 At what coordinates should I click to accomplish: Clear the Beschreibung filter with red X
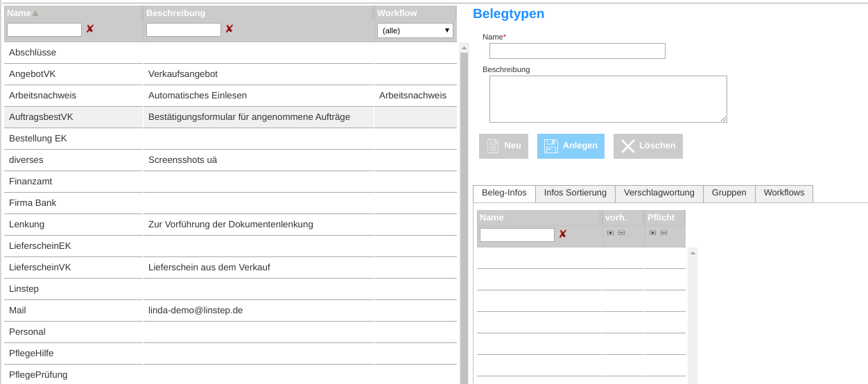[229, 29]
